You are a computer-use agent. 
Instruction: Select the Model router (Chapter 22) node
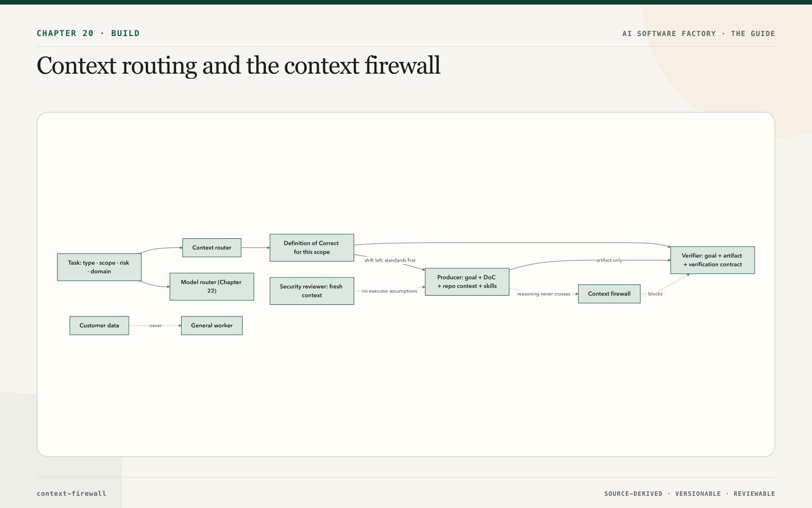[x=212, y=287]
